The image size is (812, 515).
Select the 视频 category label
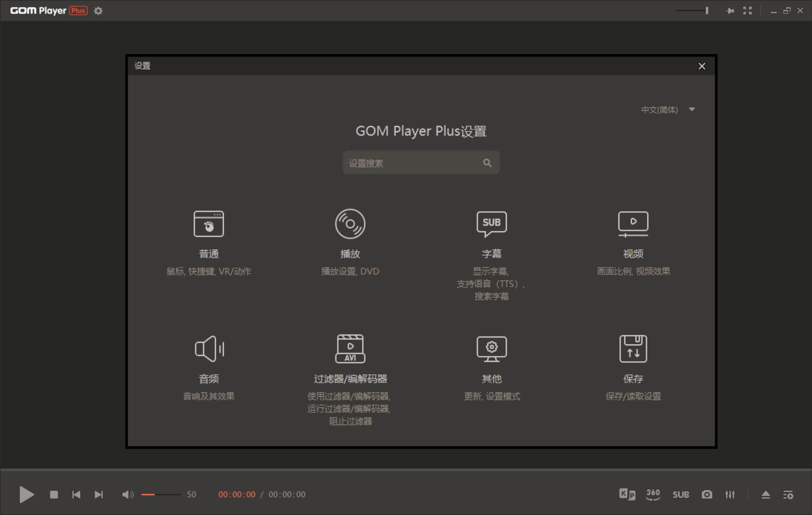point(633,254)
